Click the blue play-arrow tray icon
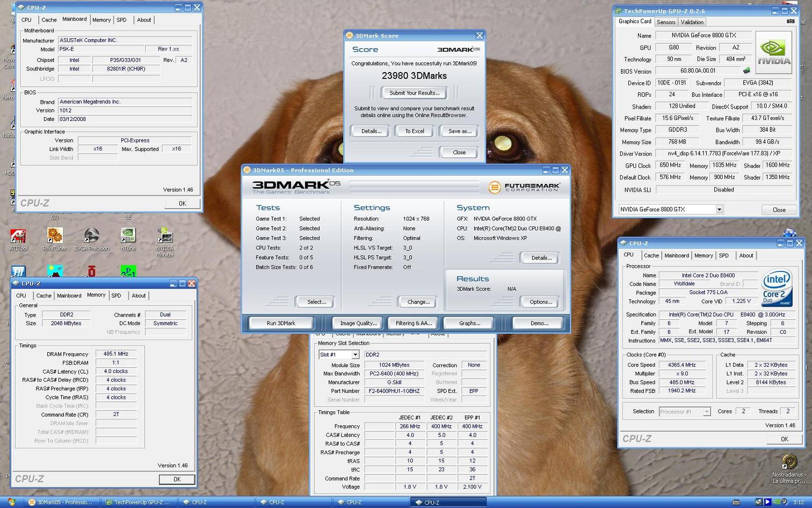This screenshot has width=812, height=508. [x=767, y=502]
